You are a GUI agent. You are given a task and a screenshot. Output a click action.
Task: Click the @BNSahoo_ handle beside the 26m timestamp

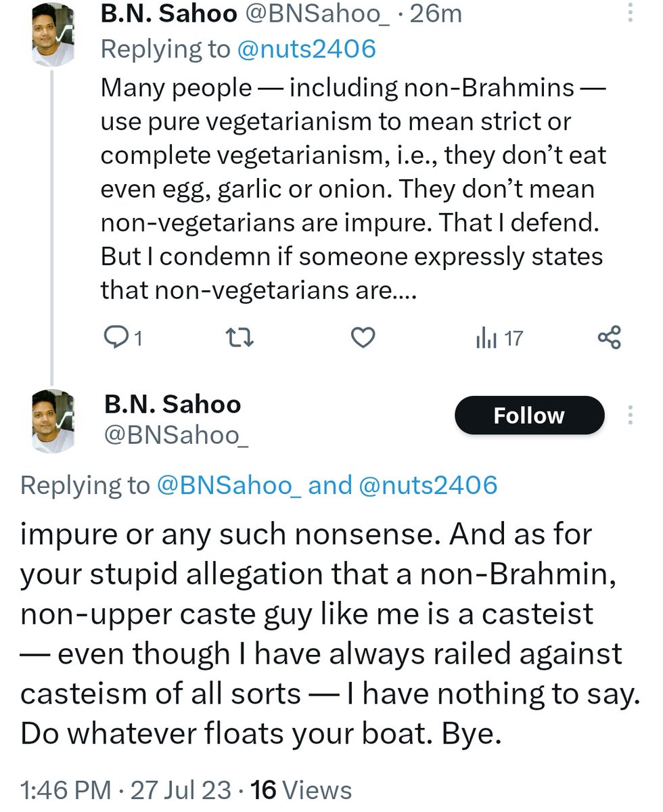(323, 15)
